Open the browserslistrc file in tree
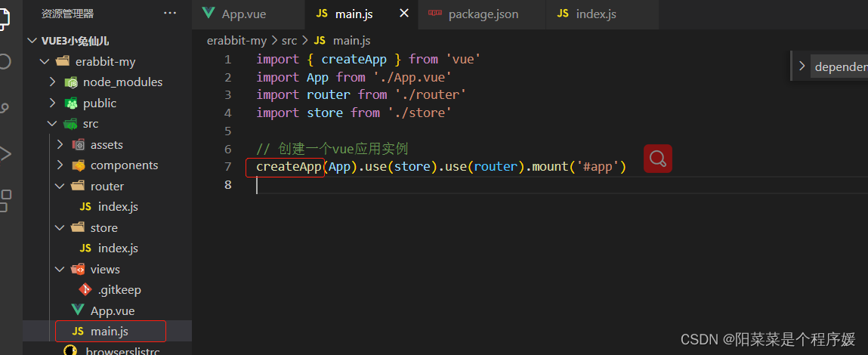The width and height of the screenshot is (868, 355). [x=123, y=350]
